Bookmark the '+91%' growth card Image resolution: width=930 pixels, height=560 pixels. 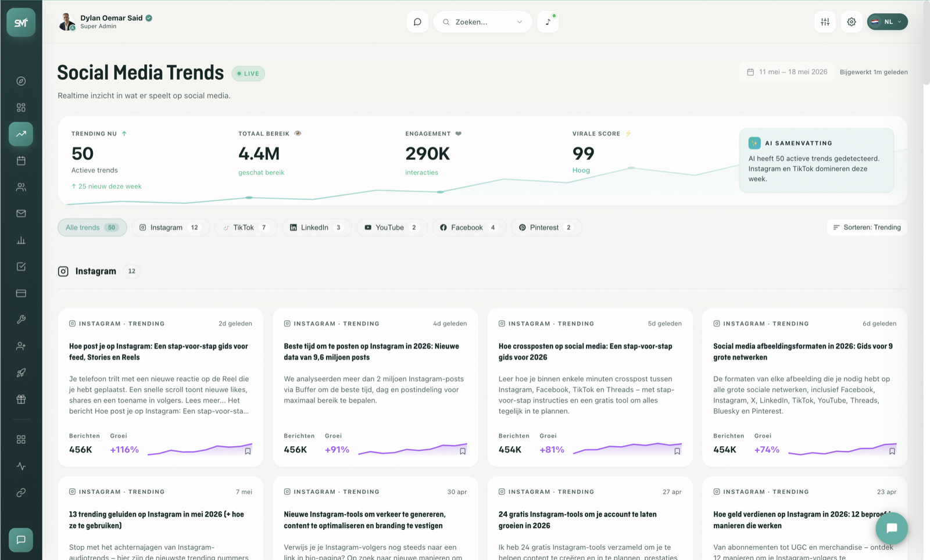(463, 451)
